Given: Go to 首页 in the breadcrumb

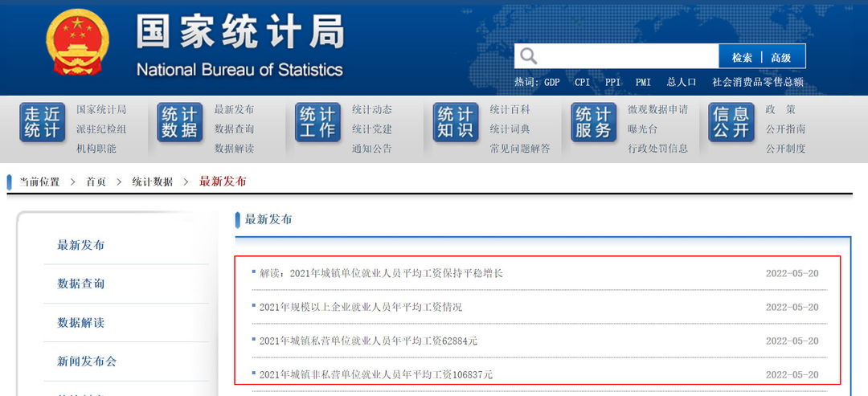Looking at the screenshot, I should [x=96, y=182].
